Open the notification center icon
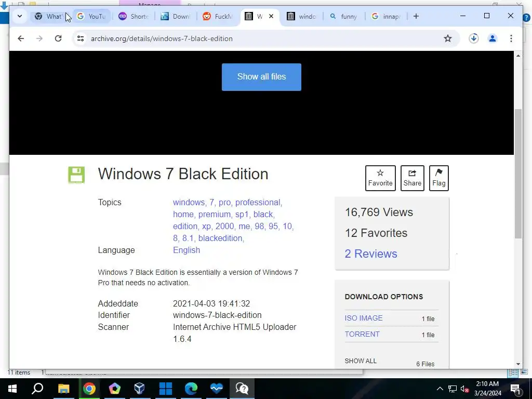 click(x=516, y=389)
